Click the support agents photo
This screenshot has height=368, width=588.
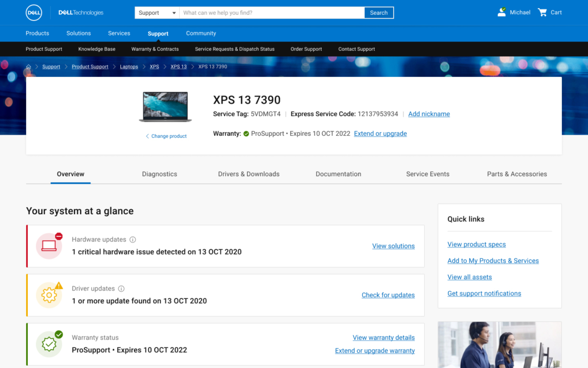coord(499,345)
